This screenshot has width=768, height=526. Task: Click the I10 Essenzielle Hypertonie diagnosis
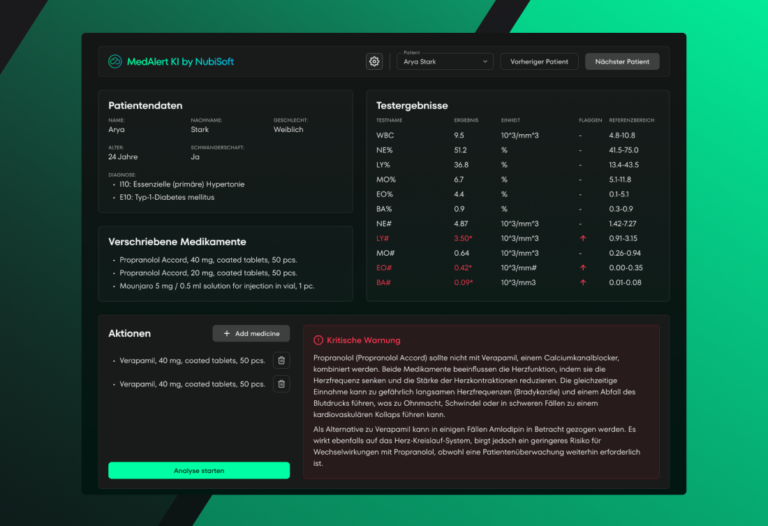pyautogui.click(x=178, y=184)
